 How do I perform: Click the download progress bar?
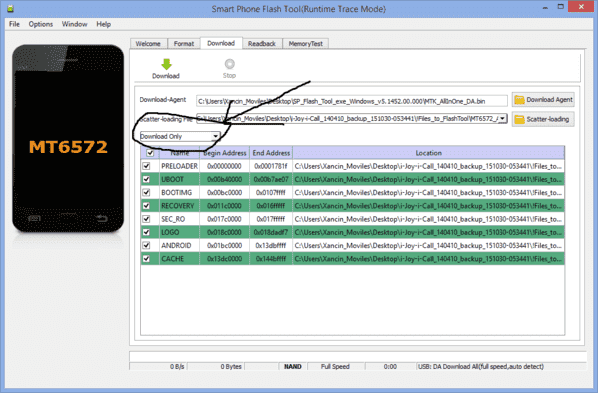tap(358, 356)
